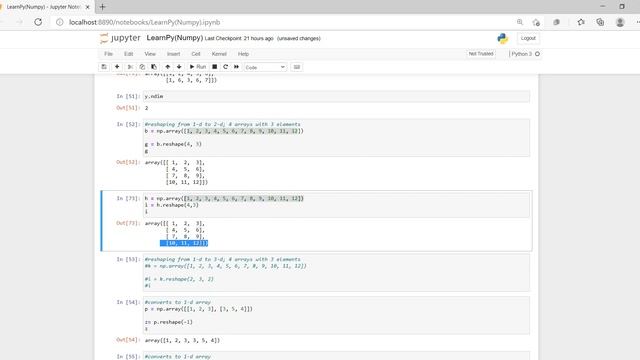
Task: Click the Jupyter logo
Action: point(120,38)
